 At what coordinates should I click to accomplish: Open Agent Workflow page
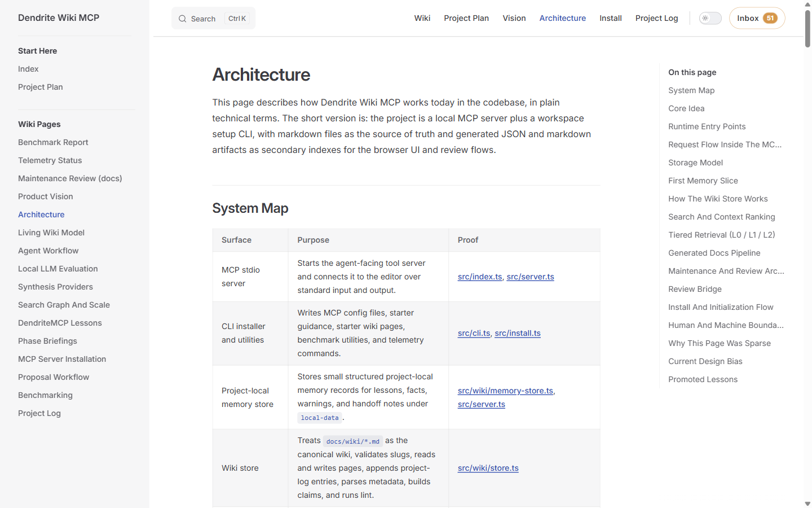click(48, 251)
